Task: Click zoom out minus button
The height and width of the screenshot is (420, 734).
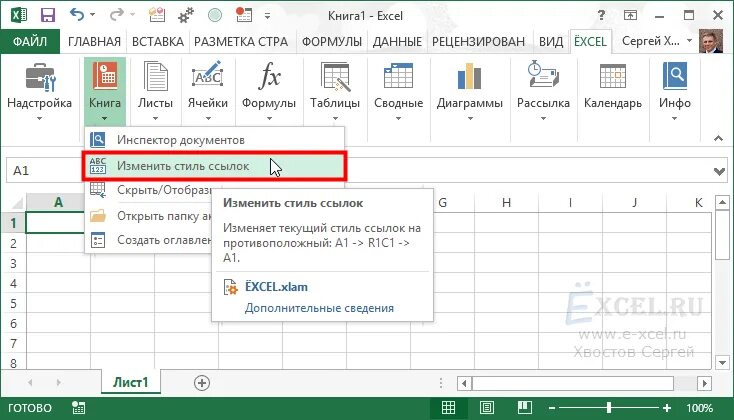Action: pos(552,408)
